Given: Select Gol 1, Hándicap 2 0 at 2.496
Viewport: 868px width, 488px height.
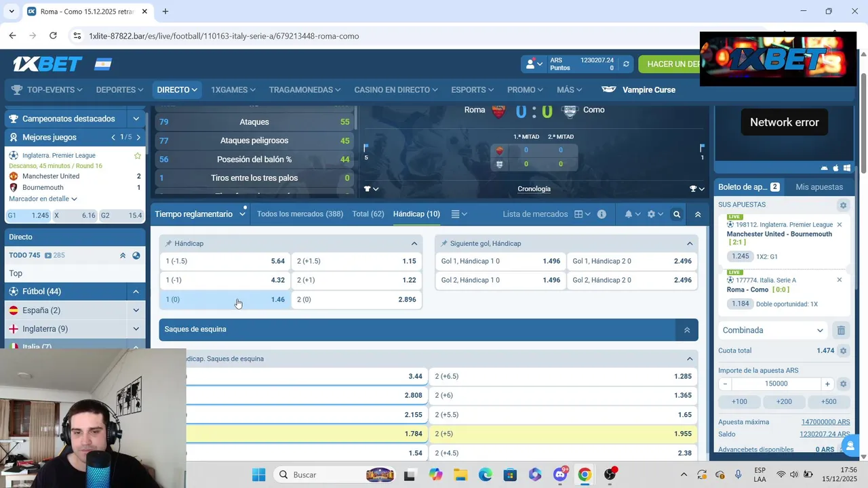Looking at the screenshot, I should [x=632, y=261].
